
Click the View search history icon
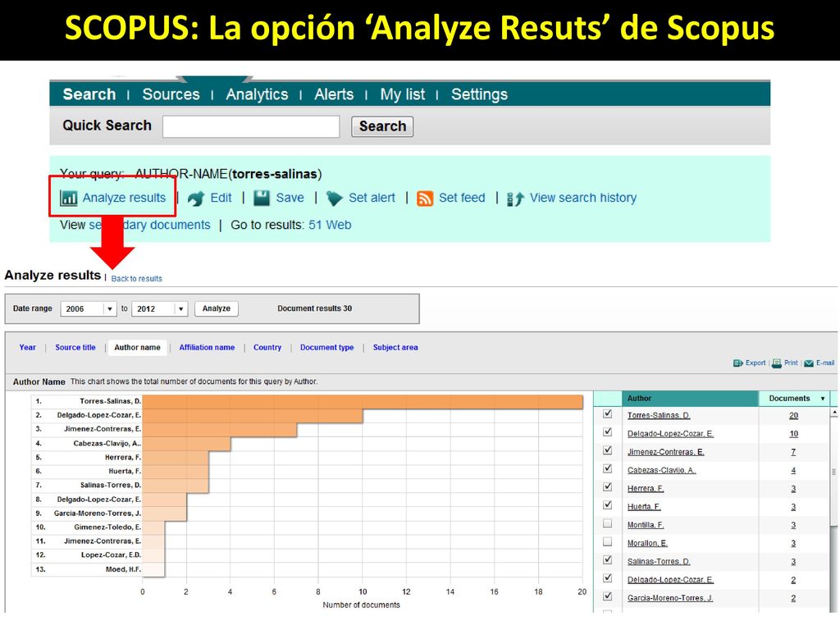[x=515, y=199]
